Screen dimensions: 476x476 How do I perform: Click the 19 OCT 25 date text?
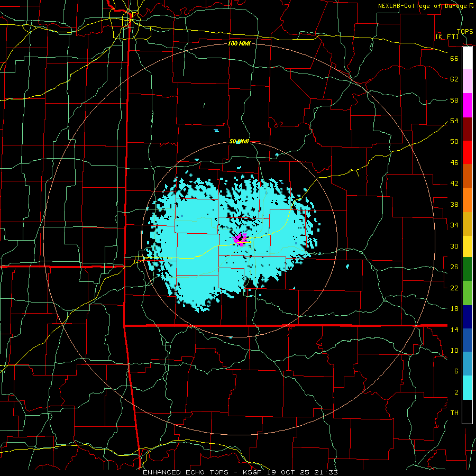point(288,472)
